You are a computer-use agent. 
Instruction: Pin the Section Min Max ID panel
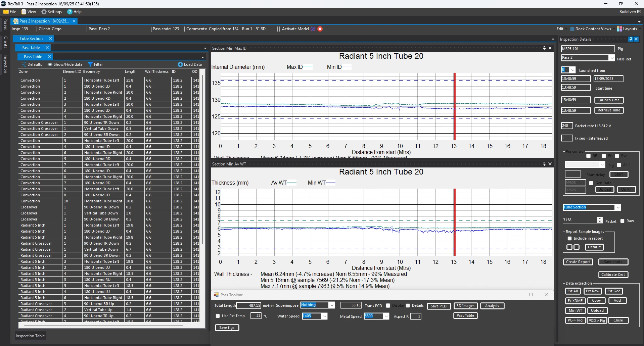click(x=544, y=48)
